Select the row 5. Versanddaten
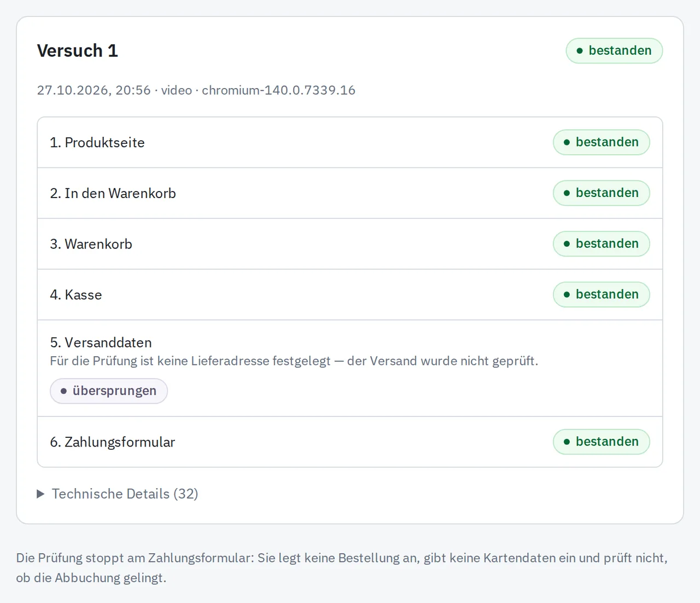 350,368
